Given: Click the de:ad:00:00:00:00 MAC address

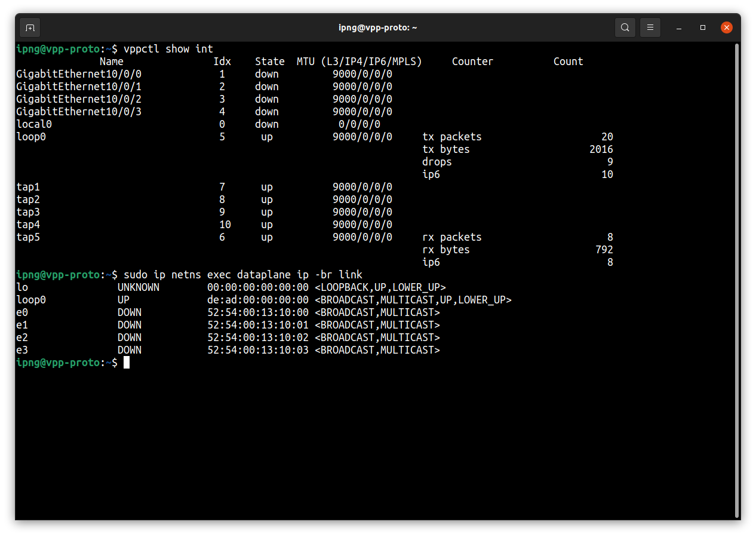Looking at the screenshot, I should [258, 300].
